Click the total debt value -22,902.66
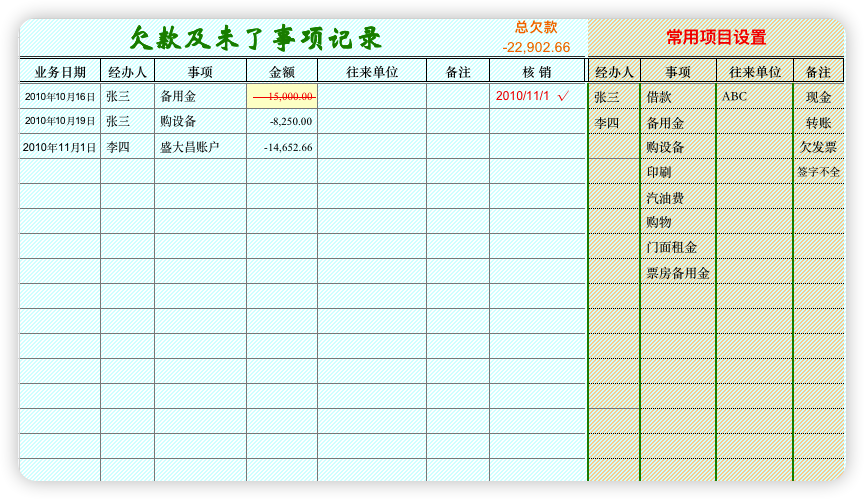 pos(536,47)
